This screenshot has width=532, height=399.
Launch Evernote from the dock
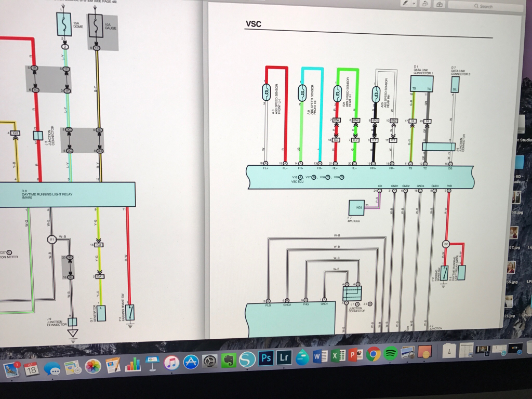[x=229, y=361]
